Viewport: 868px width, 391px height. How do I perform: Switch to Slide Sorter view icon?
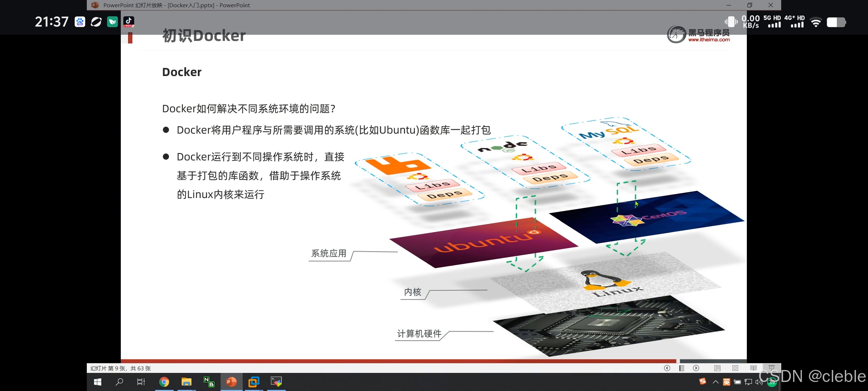coord(735,368)
